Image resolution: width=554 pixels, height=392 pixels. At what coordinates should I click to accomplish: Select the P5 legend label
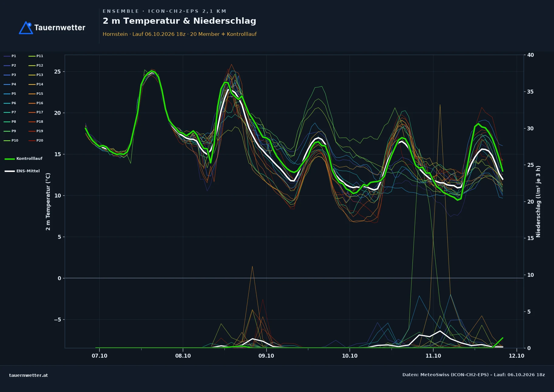[x=14, y=94]
